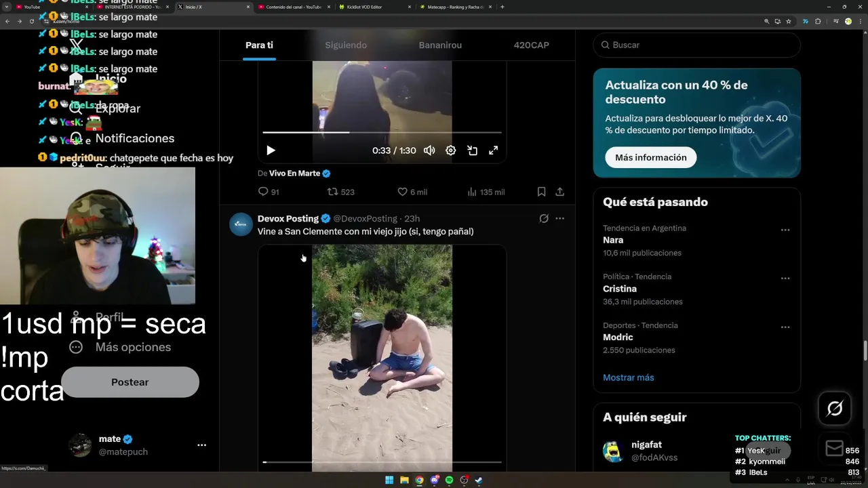
Task: Click Más información on the discount banner
Action: click(x=651, y=157)
